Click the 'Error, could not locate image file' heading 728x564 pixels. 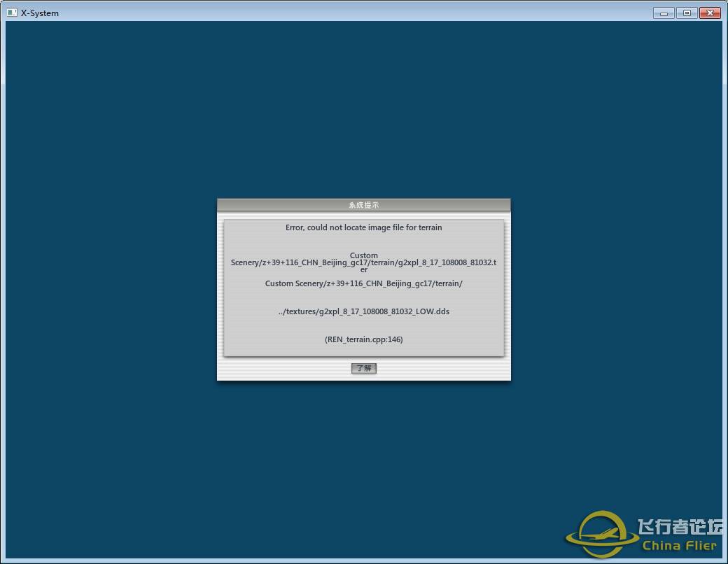point(363,227)
